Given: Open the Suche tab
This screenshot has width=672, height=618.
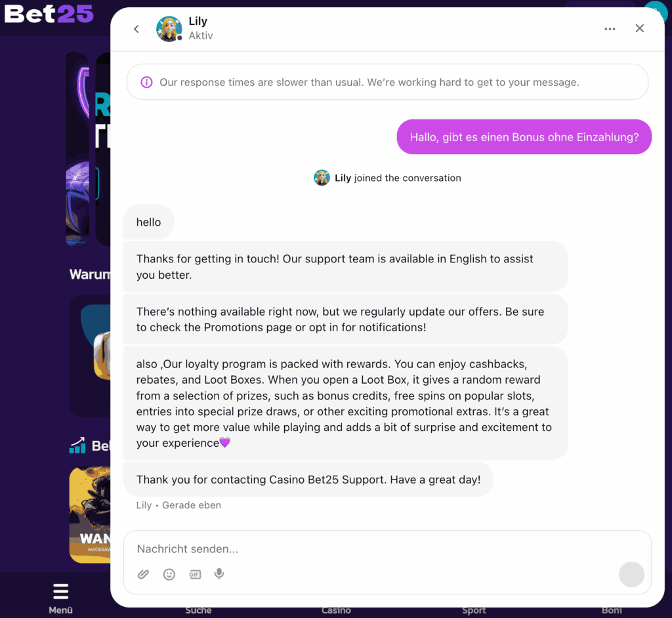Looking at the screenshot, I should click(x=198, y=610).
